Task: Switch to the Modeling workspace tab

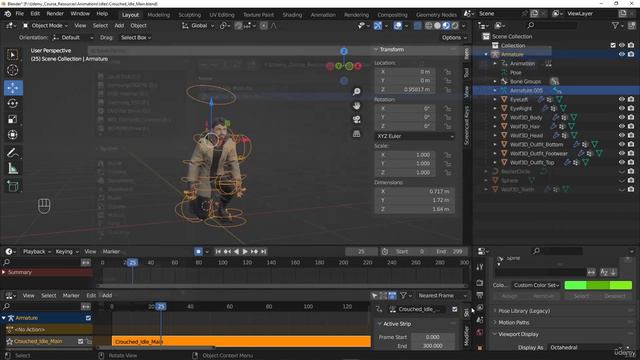Action: click(158, 15)
